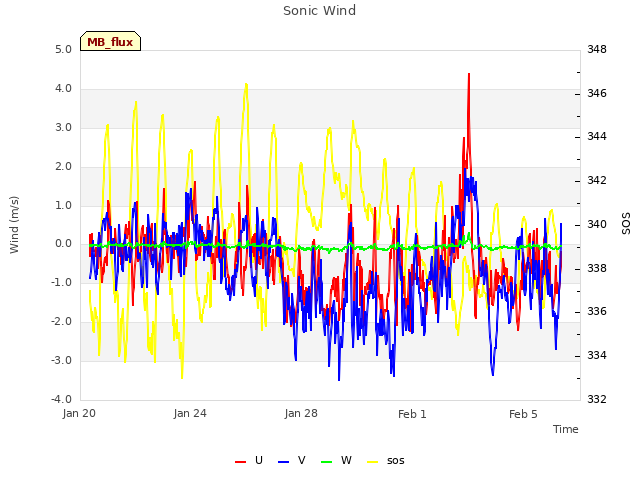Click the 5.0 left axis value
The image size is (640, 480).
click(63, 49)
